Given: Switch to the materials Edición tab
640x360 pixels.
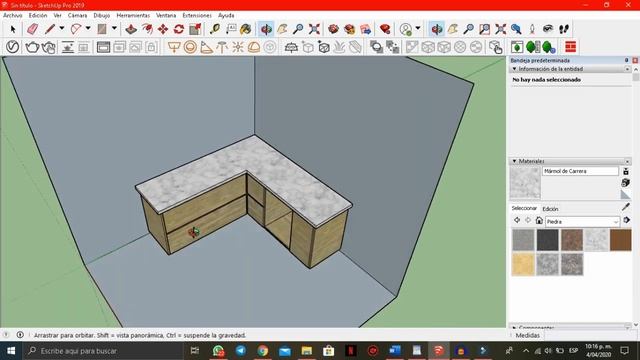Looking at the screenshot, I should [550, 209].
